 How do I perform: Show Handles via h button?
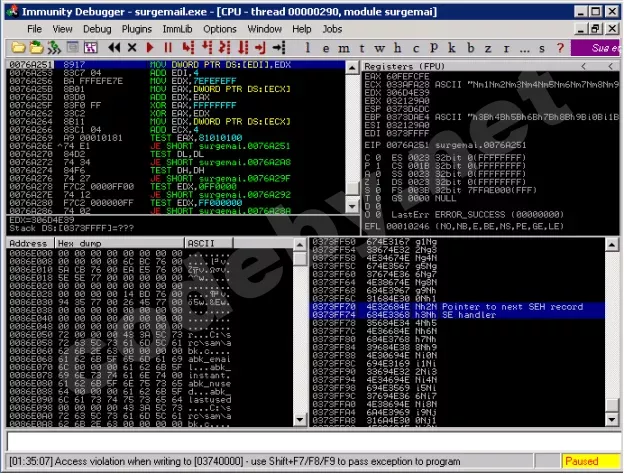[x=397, y=48]
